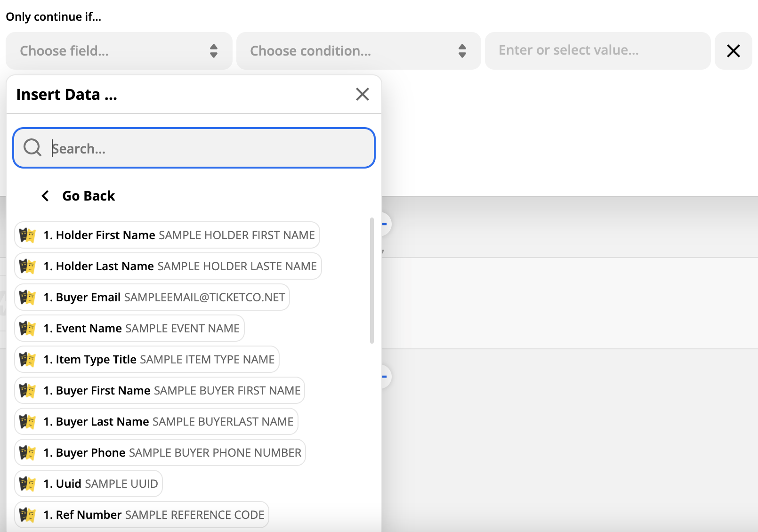This screenshot has height=532, width=758.
Task: Open the Choose condition dropdown
Action: click(358, 51)
